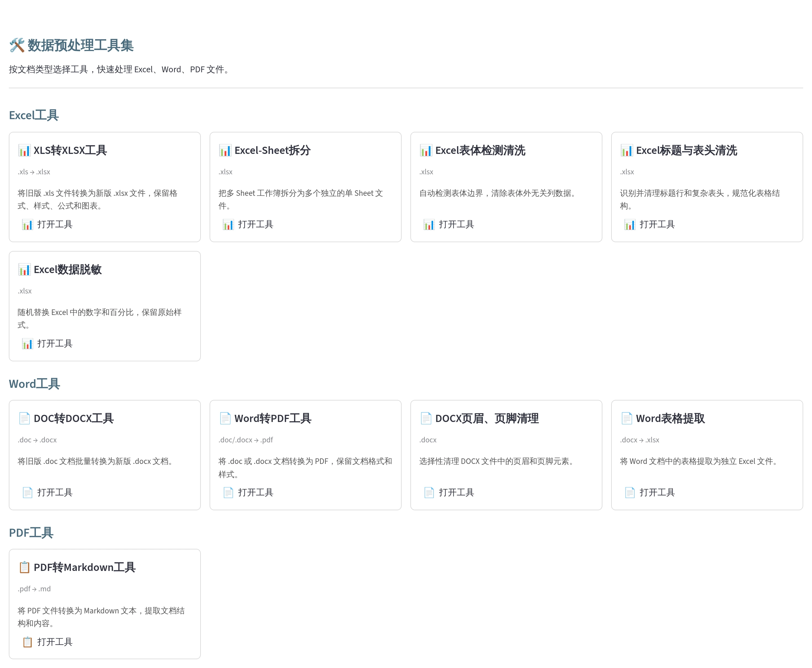Open the Excel数据脱敏 tool via 打开工具

(x=47, y=344)
